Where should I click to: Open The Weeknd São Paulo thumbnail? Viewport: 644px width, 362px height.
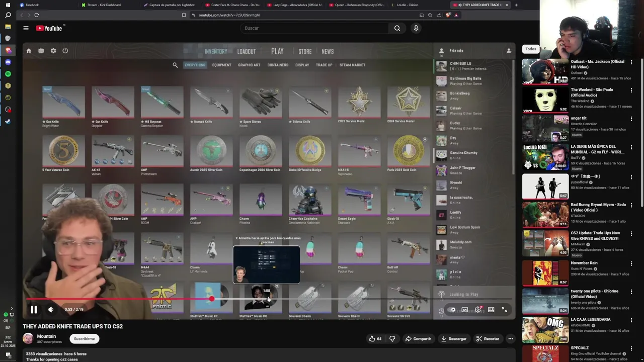tap(545, 100)
